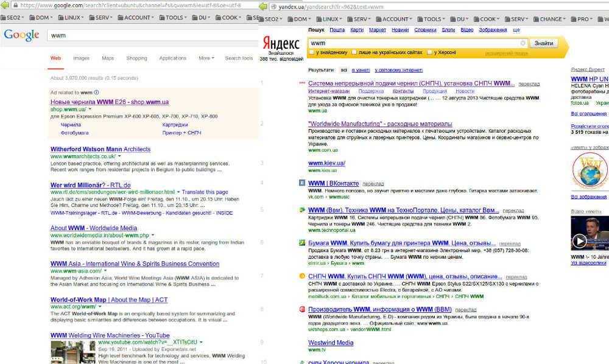609x364 pixels.
Task: Click the VKontakte favicon next to WWM | ВКонтакте
Action: point(302,183)
